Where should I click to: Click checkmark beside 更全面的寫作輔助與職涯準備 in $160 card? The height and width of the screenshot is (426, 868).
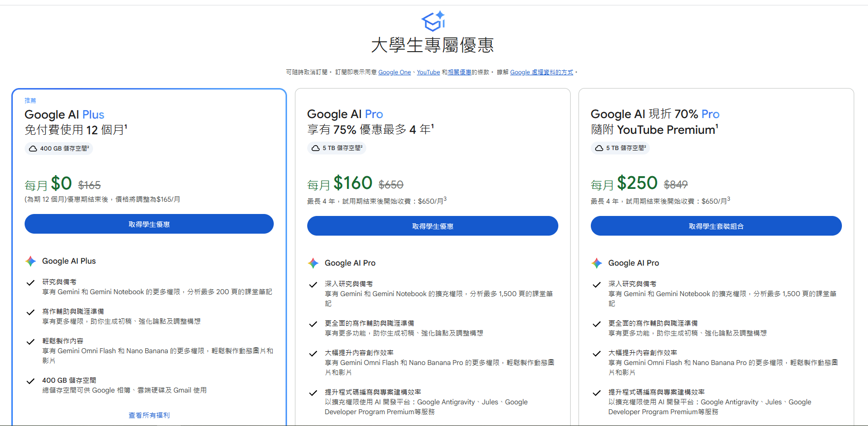click(x=313, y=324)
